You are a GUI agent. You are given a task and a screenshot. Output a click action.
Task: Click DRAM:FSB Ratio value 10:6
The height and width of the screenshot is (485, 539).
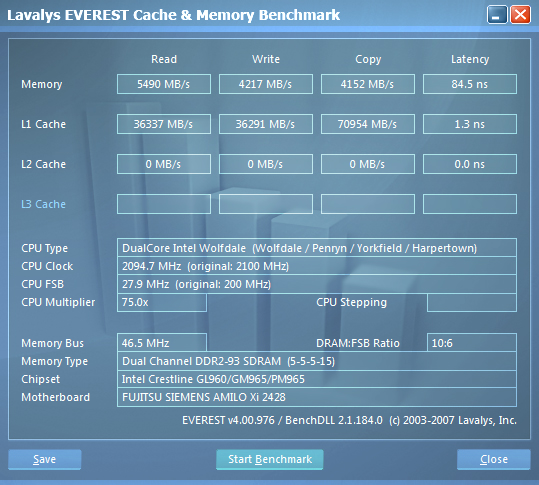472,343
